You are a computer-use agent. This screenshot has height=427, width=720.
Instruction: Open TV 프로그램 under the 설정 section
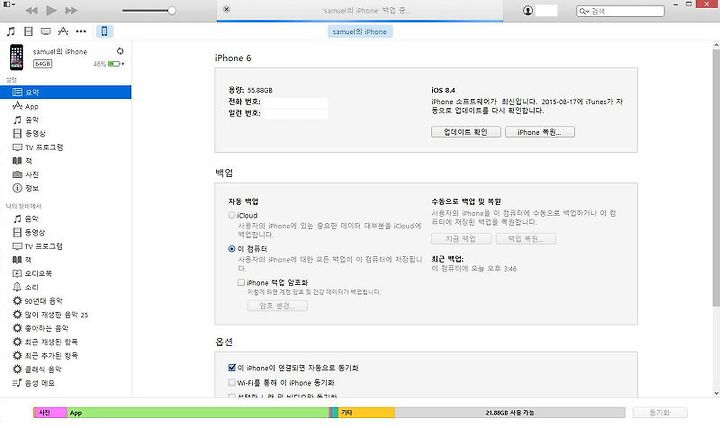point(66,147)
